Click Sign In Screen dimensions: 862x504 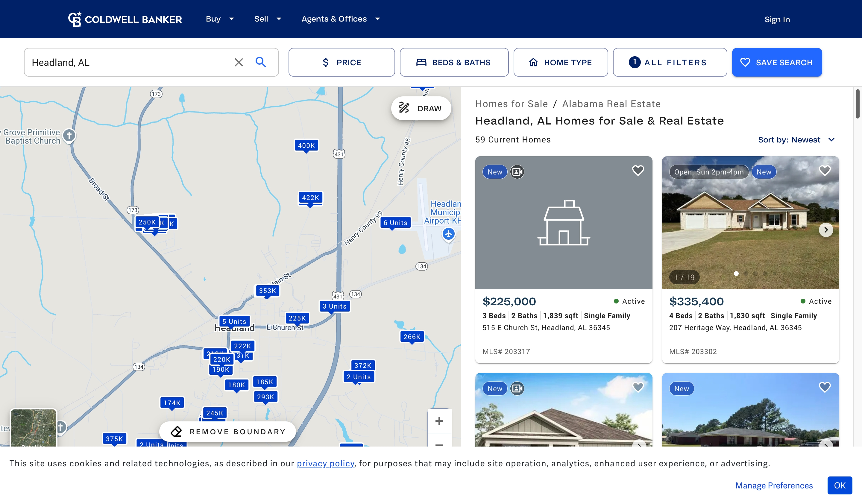(x=777, y=19)
